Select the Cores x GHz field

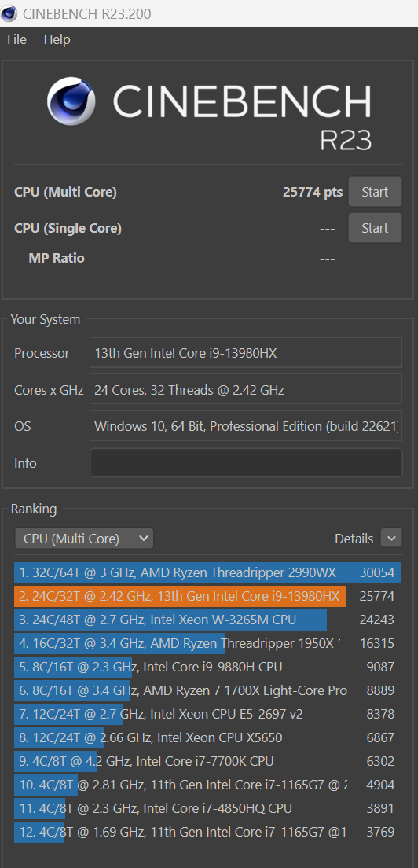click(x=246, y=390)
